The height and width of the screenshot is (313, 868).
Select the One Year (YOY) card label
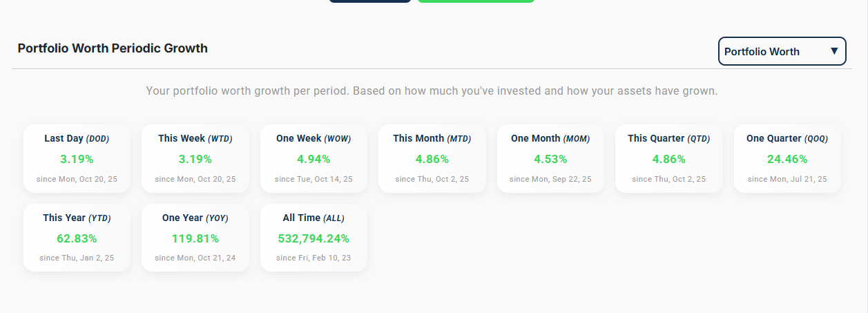click(x=195, y=218)
